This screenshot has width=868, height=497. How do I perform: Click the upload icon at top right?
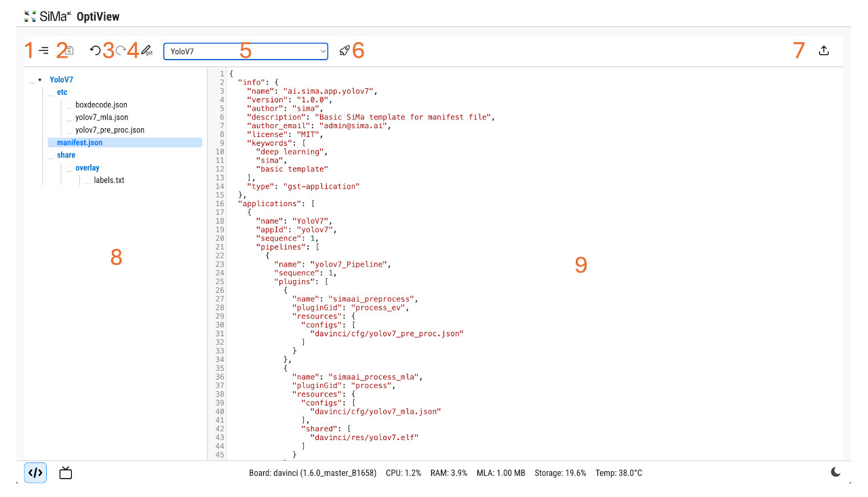pyautogui.click(x=824, y=51)
